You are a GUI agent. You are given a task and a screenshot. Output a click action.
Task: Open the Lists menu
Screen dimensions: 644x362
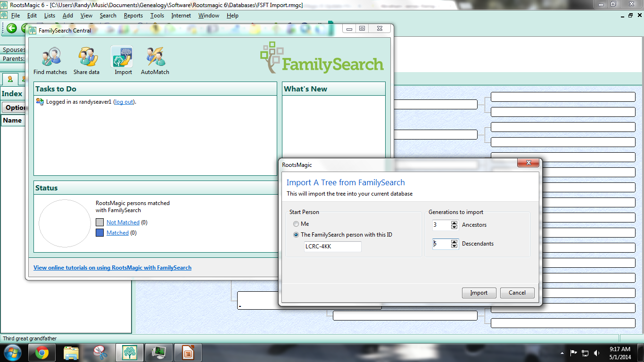point(50,16)
